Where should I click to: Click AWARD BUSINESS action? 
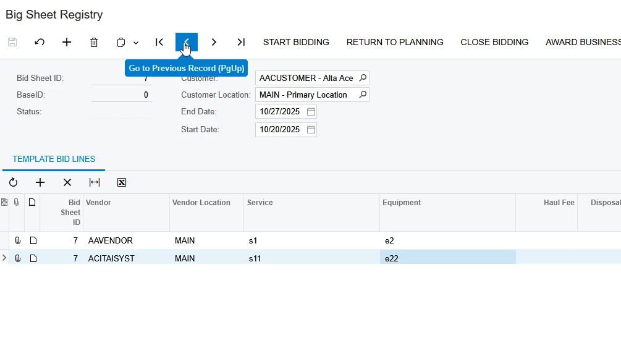pos(583,42)
